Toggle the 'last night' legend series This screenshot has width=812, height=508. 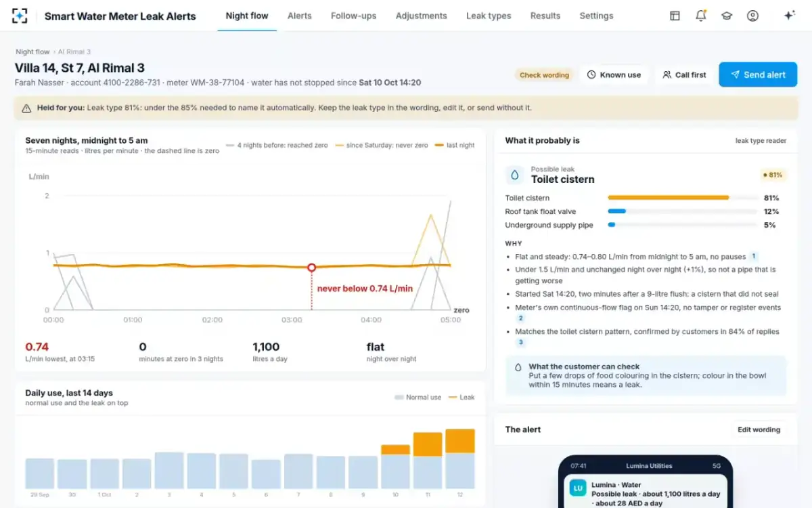click(455, 146)
